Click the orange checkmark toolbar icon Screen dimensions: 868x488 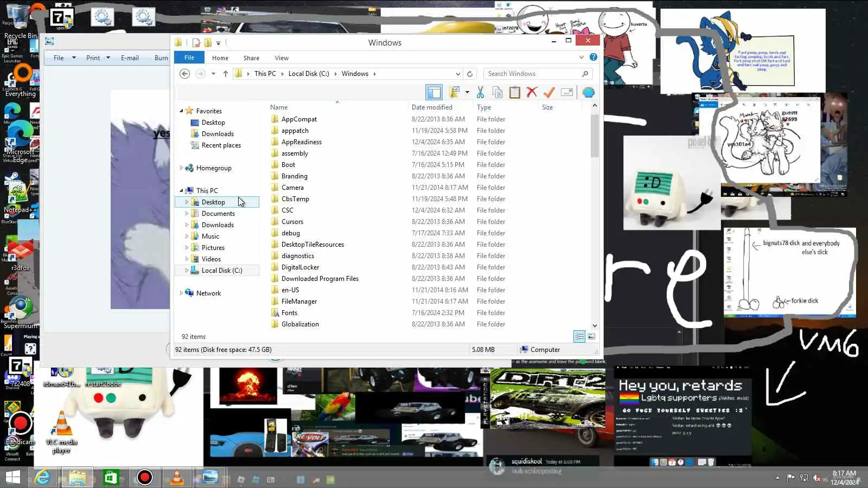pyautogui.click(x=549, y=92)
